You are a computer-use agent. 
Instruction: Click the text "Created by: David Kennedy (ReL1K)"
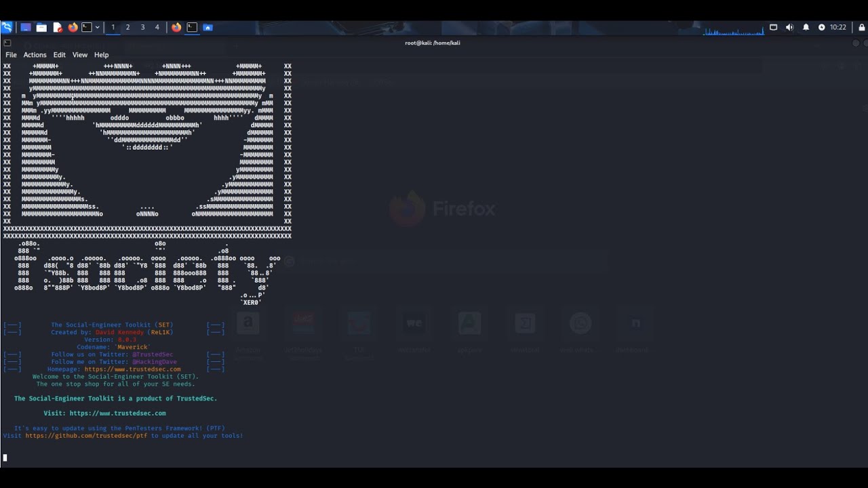[113, 333]
